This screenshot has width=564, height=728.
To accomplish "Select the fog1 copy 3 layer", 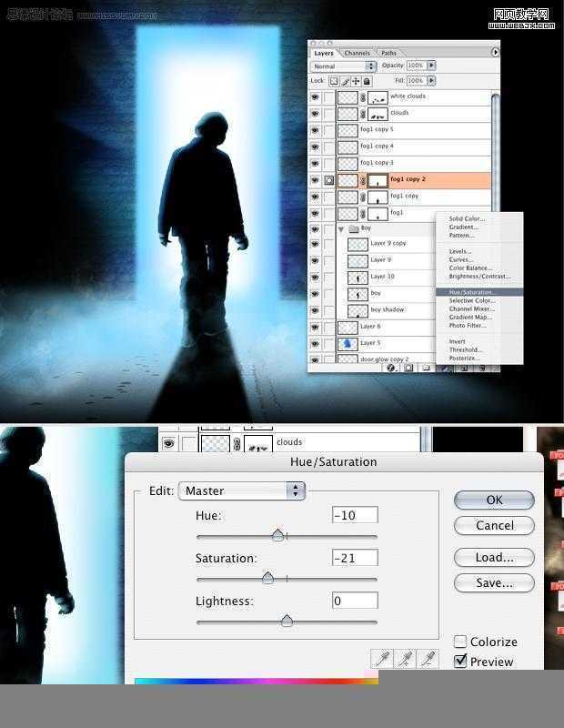I will click(x=399, y=164).
